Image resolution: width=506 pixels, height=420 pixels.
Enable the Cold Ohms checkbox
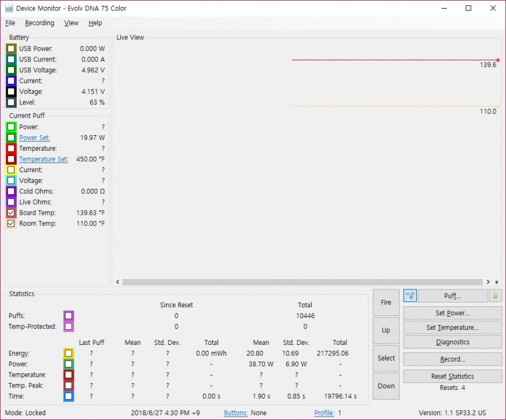pyautogui.click(x=11, y=191)
